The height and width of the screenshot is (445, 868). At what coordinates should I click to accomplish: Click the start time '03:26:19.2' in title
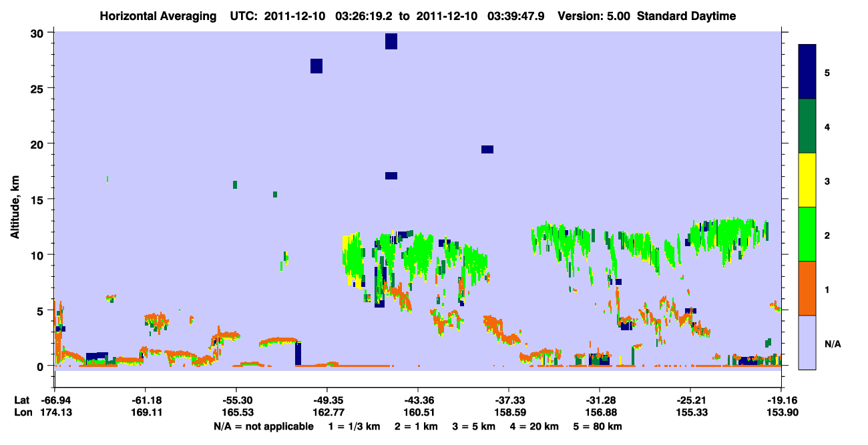[x=364, y=16]
